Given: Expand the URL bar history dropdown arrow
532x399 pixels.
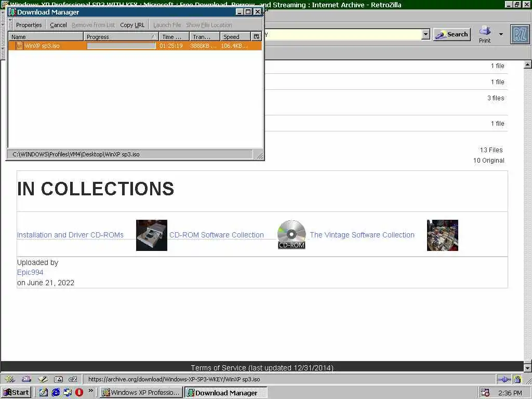Looking at the screenshot, I should click(425, 34).
